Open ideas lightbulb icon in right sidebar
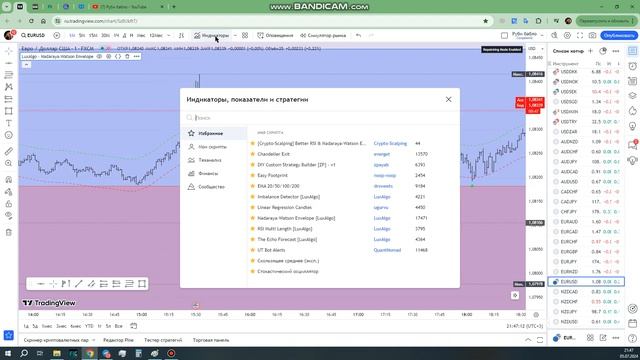The height and width of the screenshot is (360, 640). [633, 127]
